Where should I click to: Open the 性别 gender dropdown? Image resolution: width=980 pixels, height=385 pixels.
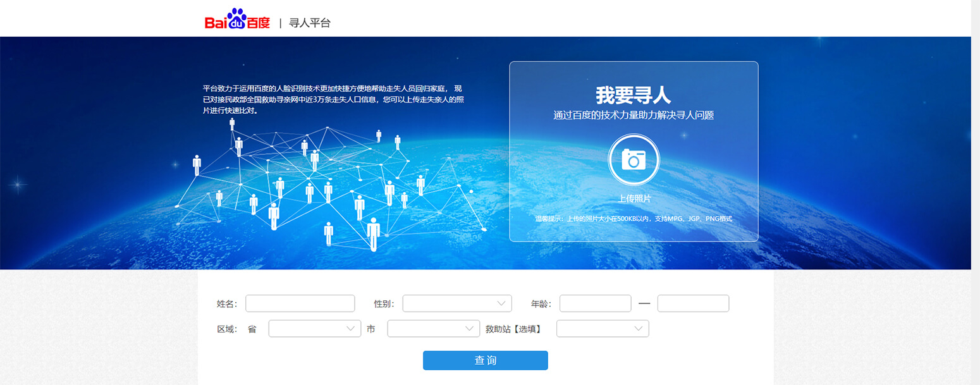[456, 303]
